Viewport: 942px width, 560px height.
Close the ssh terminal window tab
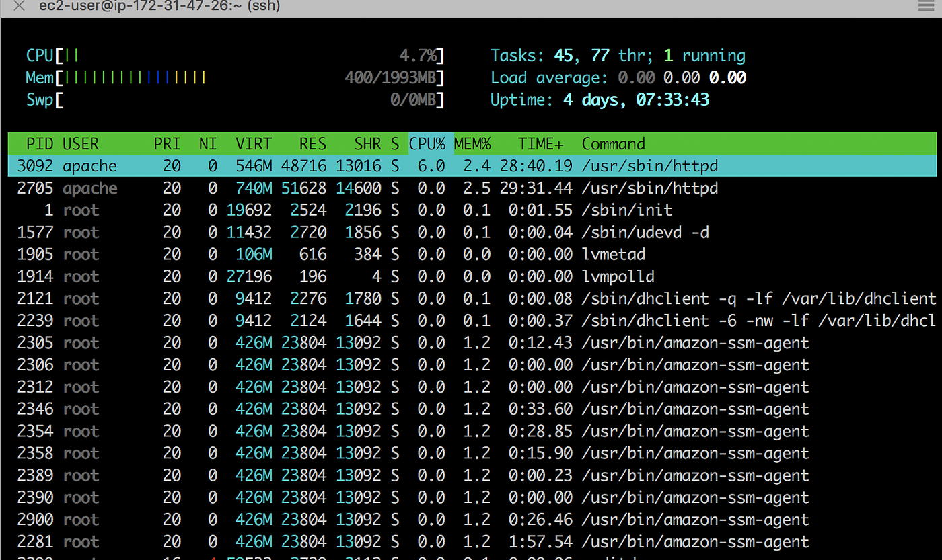pos(20,6)
